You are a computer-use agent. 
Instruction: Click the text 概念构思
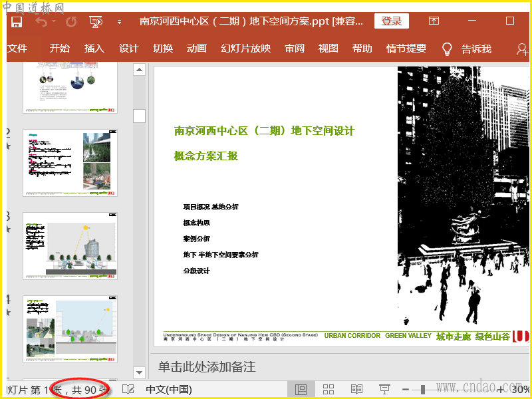pos(196,223)
